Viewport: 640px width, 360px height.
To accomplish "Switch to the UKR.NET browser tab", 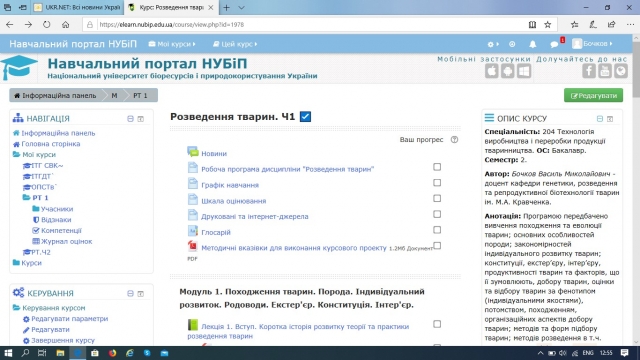I will pyautogui.click(x=77, y=7).
